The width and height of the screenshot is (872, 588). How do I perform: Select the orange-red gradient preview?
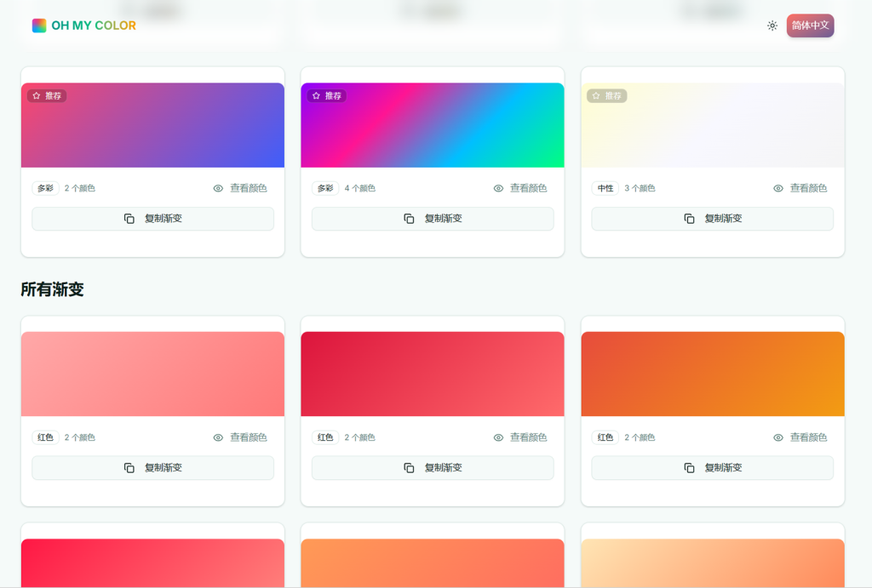click(713, 374)
